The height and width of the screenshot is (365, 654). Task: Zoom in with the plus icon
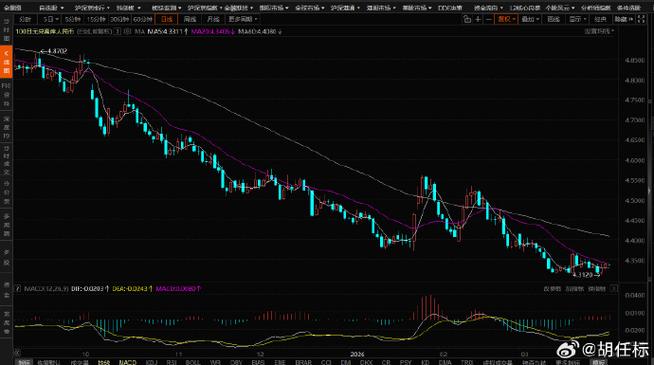[x=478, y=19]
